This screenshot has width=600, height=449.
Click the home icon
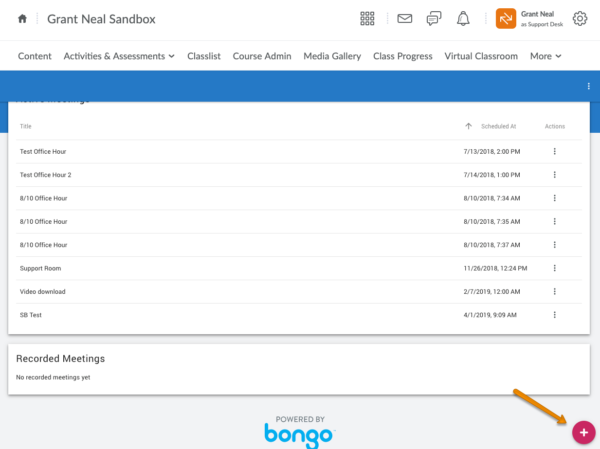click(22, 19)
